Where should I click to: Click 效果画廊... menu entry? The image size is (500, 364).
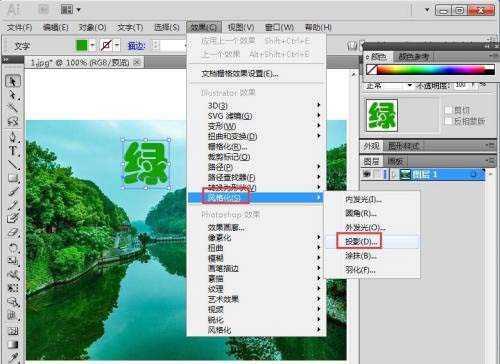tap(256, 227)
